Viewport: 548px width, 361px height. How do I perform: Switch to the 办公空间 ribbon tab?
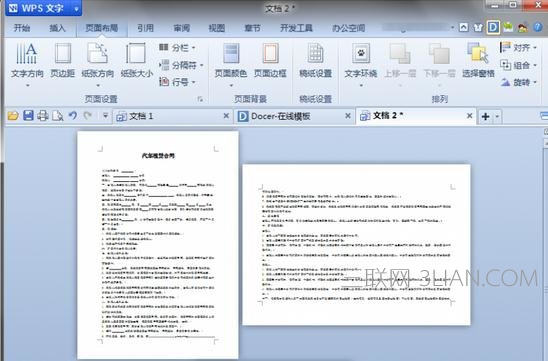coord(349,28)
